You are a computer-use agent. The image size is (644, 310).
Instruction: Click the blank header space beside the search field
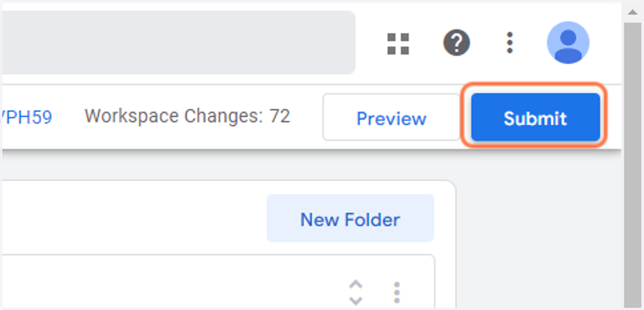pyautogui.click(x=370, y=42)
